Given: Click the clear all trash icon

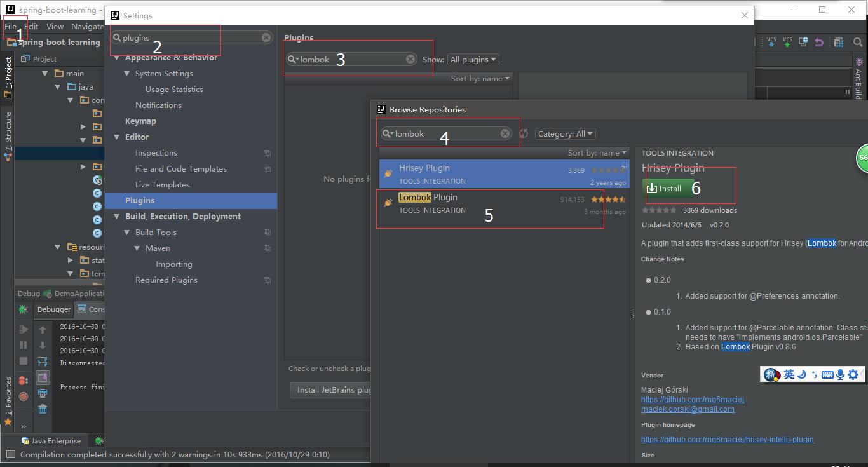Looking at the screenshot, I should pos(43,409).
